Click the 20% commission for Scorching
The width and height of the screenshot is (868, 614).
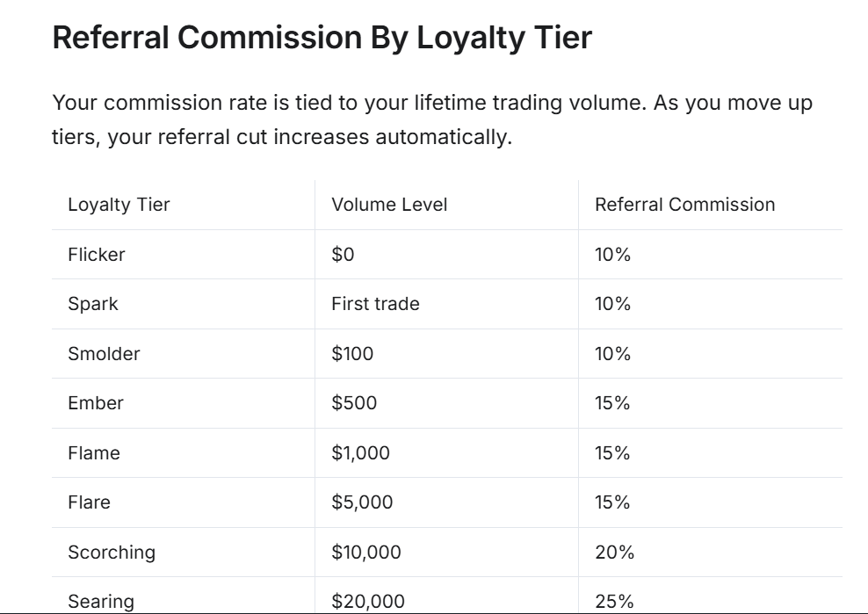coord(614,552)
